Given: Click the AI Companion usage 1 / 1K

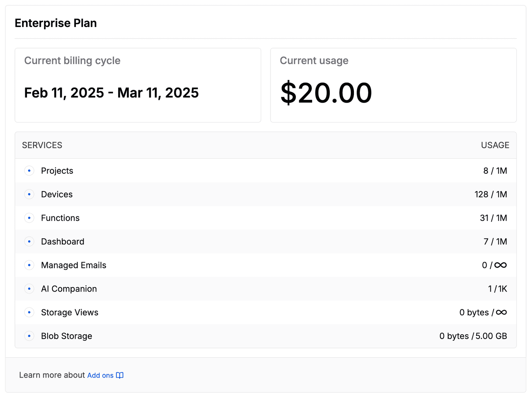Looking at the screenshot, I should (498, 288).
